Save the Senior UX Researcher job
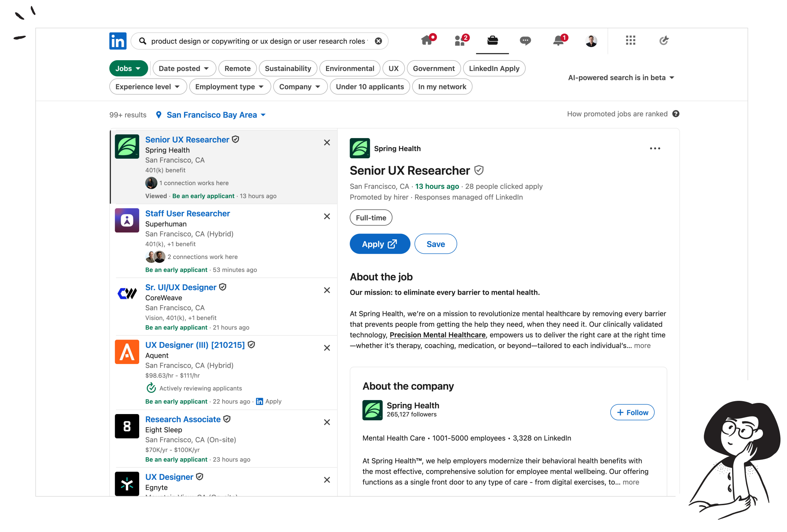This screenshot has height=532, width=787. 436,244
